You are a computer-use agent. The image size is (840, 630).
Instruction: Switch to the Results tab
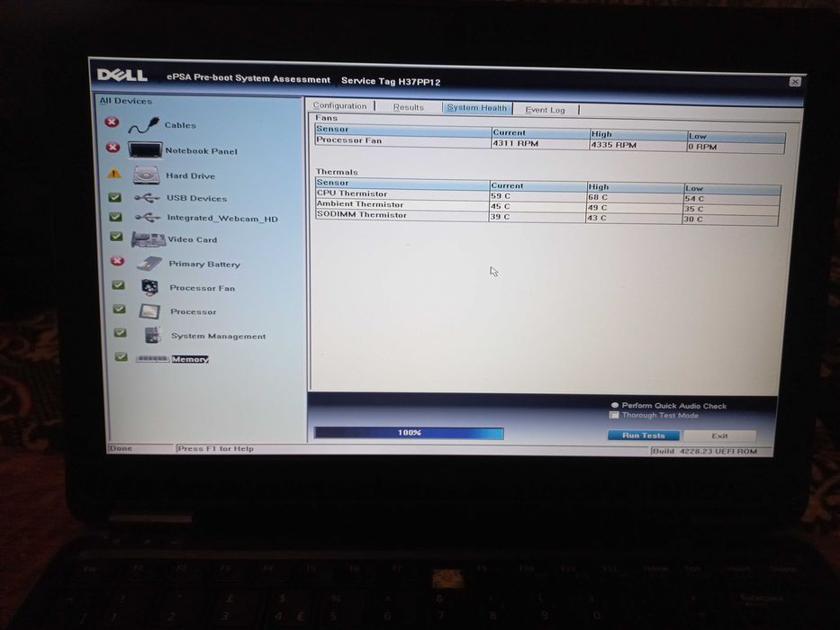408,107
